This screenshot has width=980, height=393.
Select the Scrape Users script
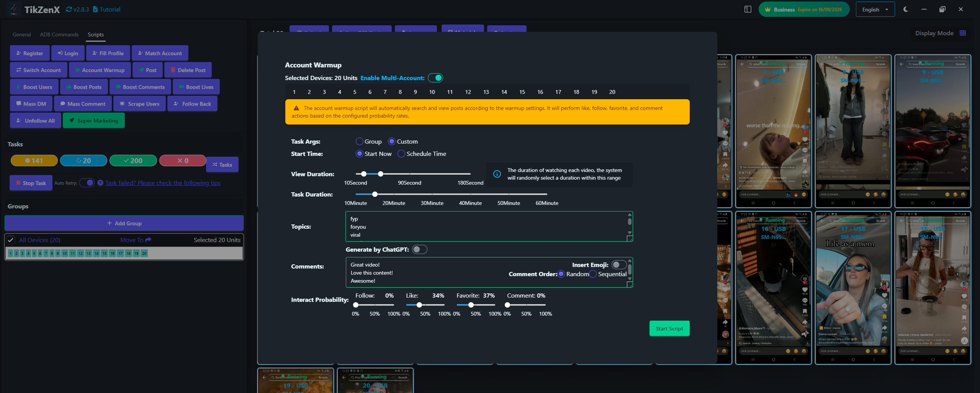[139, 103]
